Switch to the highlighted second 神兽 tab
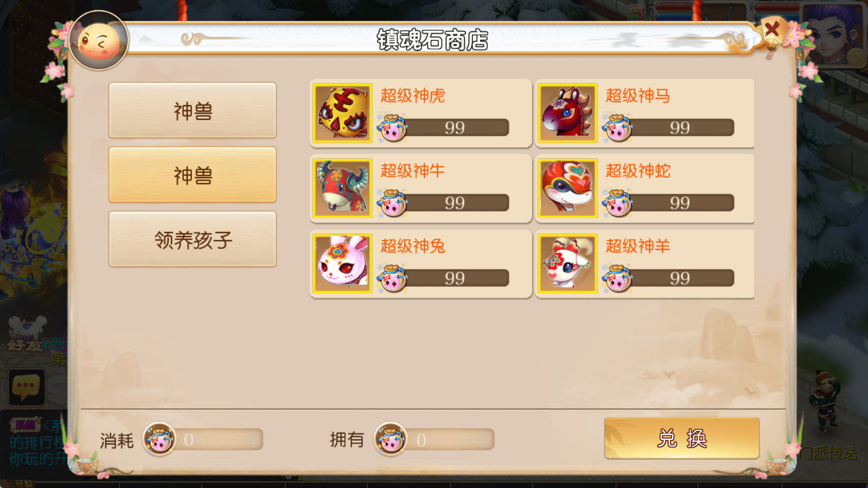This screenshot has height=488, width=868. click(x=193, y=175)
